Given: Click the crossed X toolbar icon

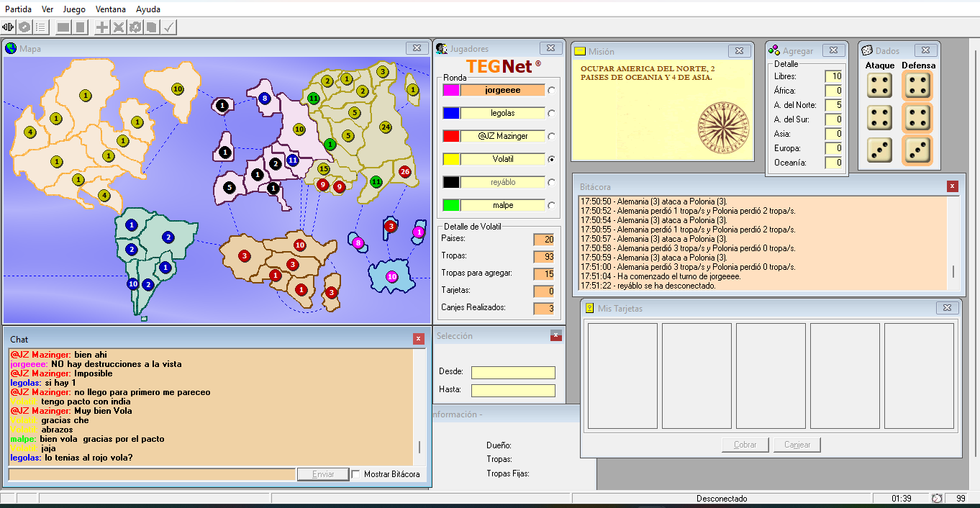Looking at the screenshot, I should click(119, 27).
